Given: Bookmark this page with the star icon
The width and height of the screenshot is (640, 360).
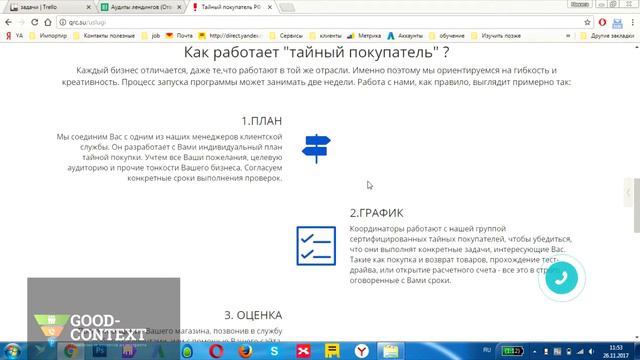Looking at the screenshot, I should click(x=587, y=22).
